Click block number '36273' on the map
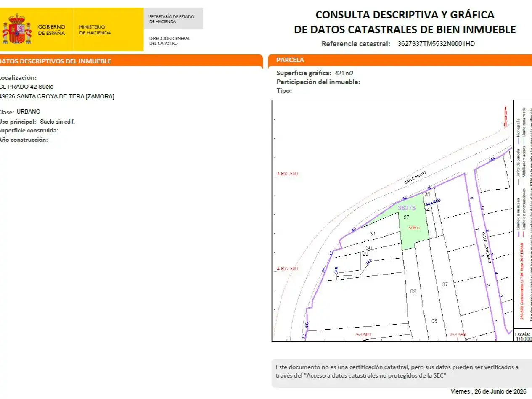The image size is (532, 399). (407, 208)
